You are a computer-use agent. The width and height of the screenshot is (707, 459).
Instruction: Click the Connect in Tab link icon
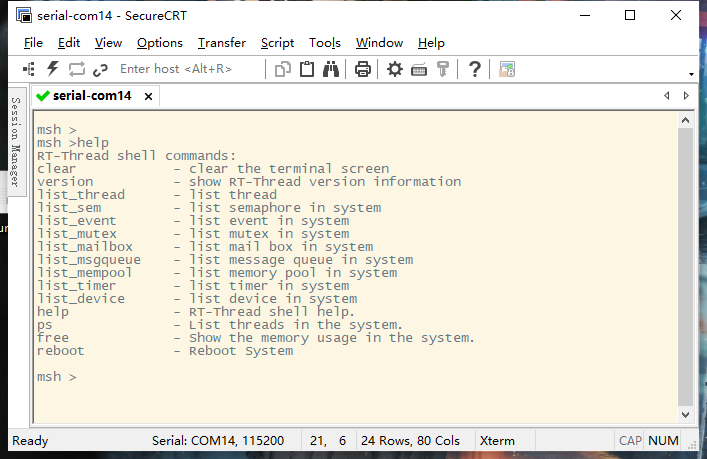(100, 70)
